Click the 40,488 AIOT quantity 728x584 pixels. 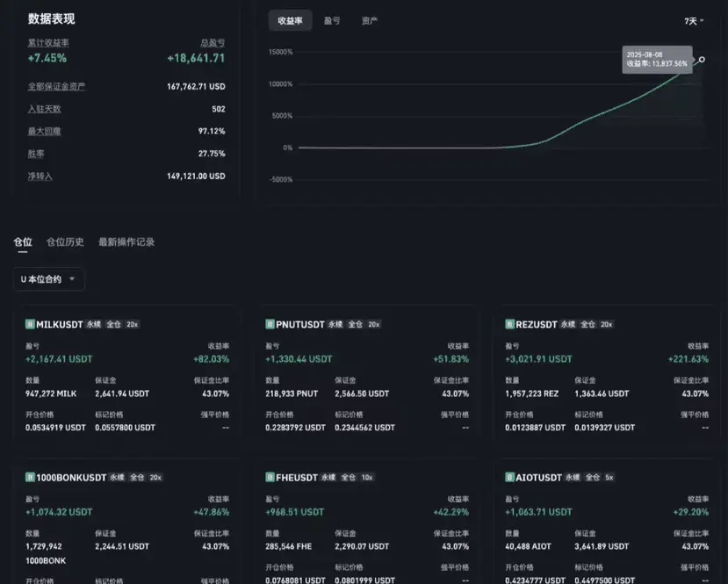pyautogui.click(x=528, y=546)
